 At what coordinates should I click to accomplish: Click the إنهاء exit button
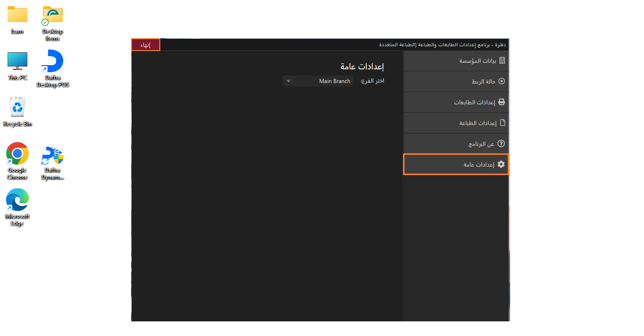146,45
